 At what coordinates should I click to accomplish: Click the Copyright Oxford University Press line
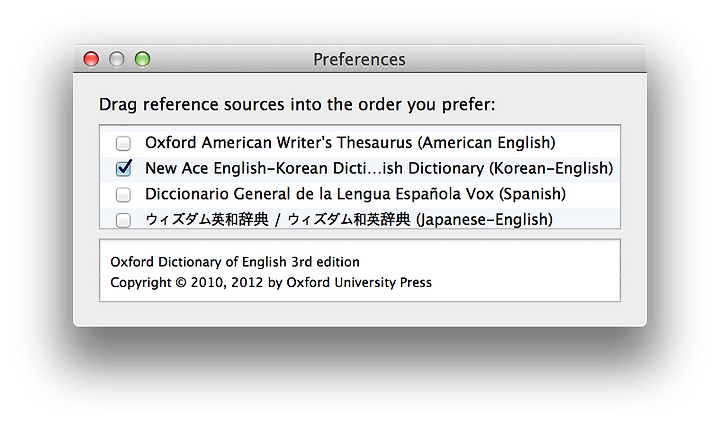[x=271, y=282]
